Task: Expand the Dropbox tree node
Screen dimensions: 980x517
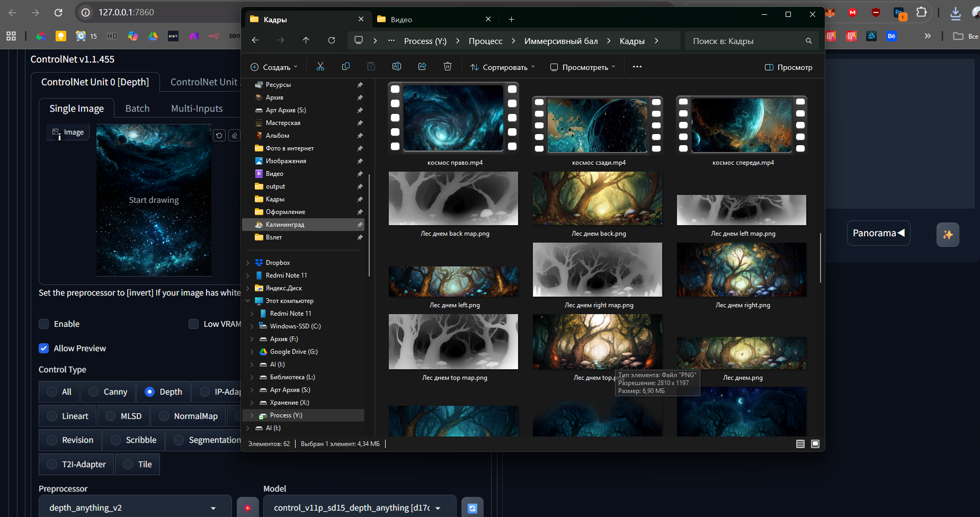Action: [x=247, y=263]
